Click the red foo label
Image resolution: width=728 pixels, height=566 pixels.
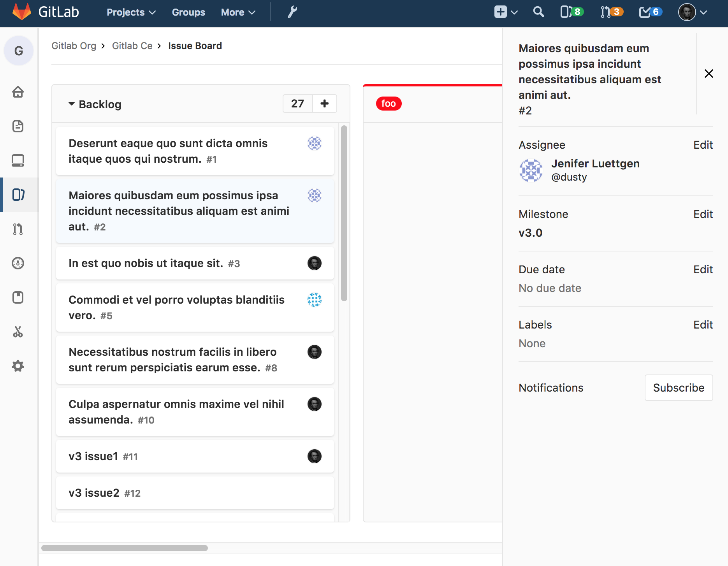click(389, 104)
